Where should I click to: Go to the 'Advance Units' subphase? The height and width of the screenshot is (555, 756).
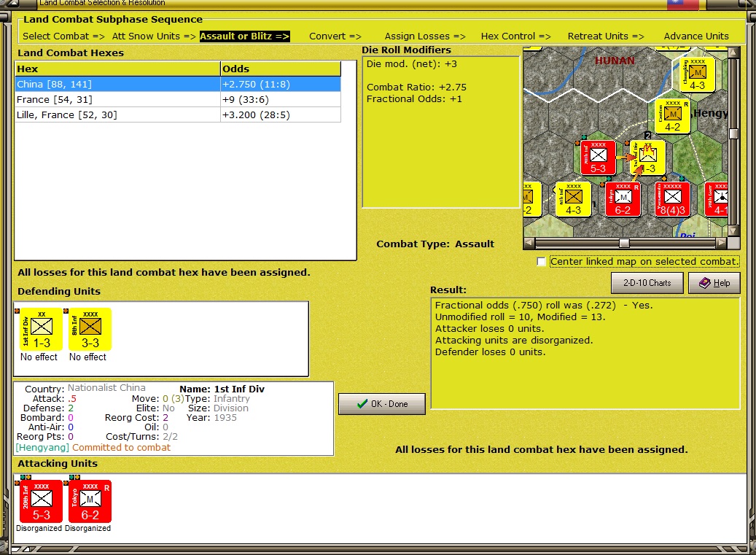point(696,36)
